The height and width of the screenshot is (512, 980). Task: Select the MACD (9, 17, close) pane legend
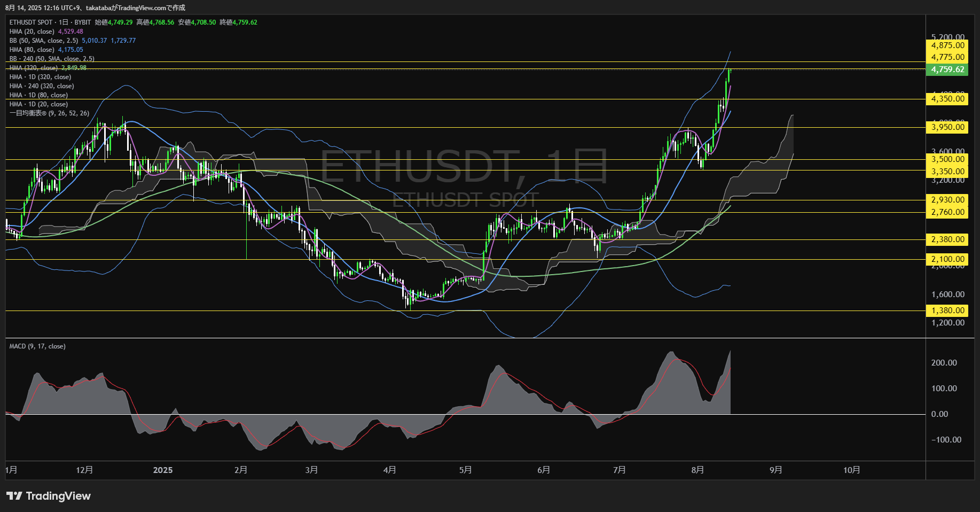coord(37,346)
